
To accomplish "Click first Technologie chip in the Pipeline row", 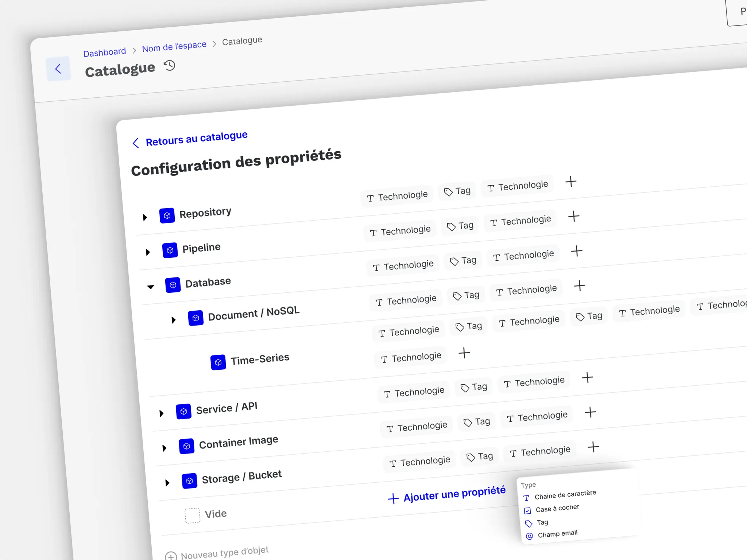I will [400, 231].
